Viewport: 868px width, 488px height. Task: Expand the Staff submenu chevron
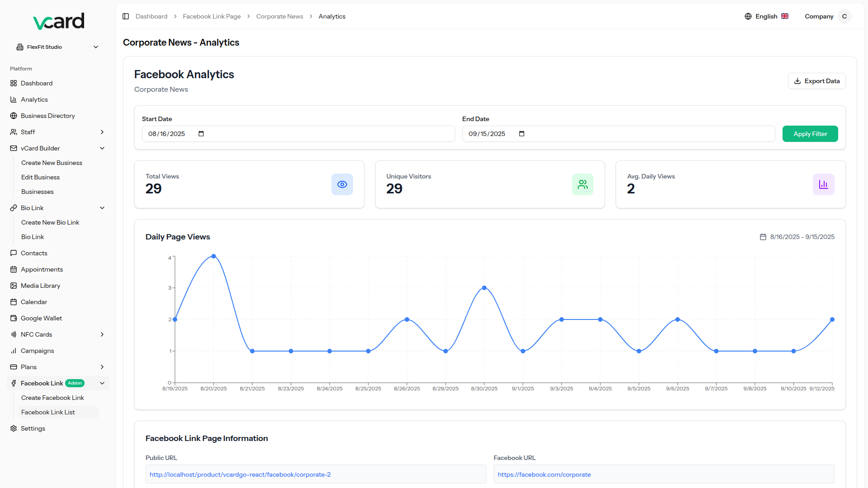click(102, 132)
